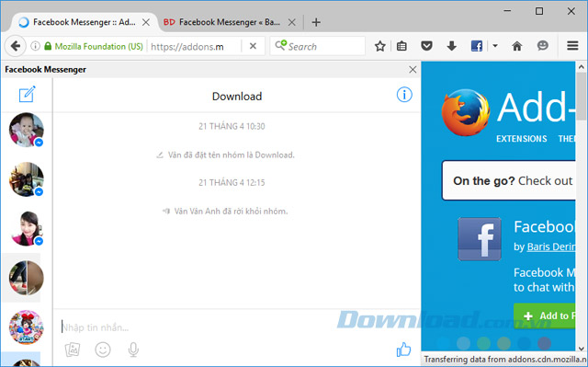Close the Facebook Messenger :: Ad... tab
588x367 pixels.
coord(146,22)
